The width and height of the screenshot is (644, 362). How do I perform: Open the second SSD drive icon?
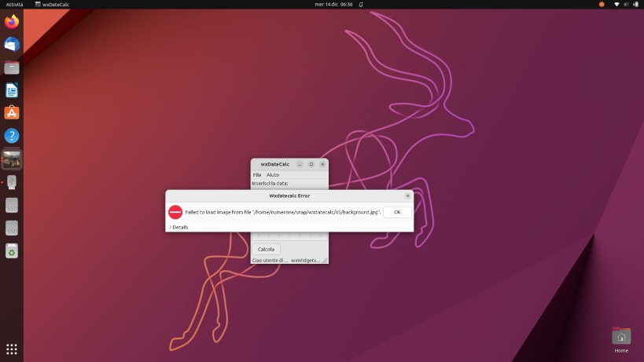click(12, 228)
